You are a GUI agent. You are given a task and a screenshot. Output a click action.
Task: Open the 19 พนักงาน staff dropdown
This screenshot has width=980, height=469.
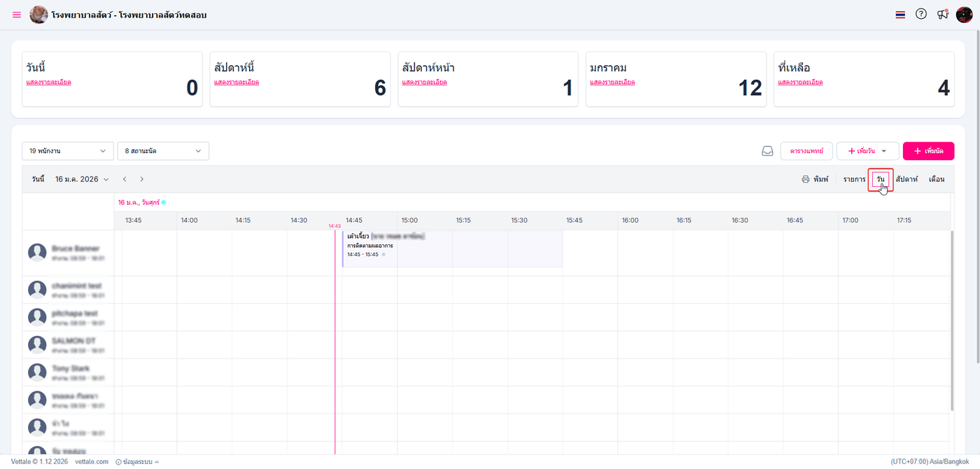67,150
